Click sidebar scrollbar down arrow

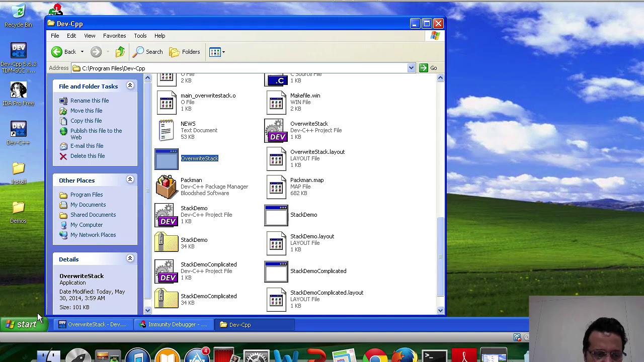pyautogui.click(x=147, y=310)
